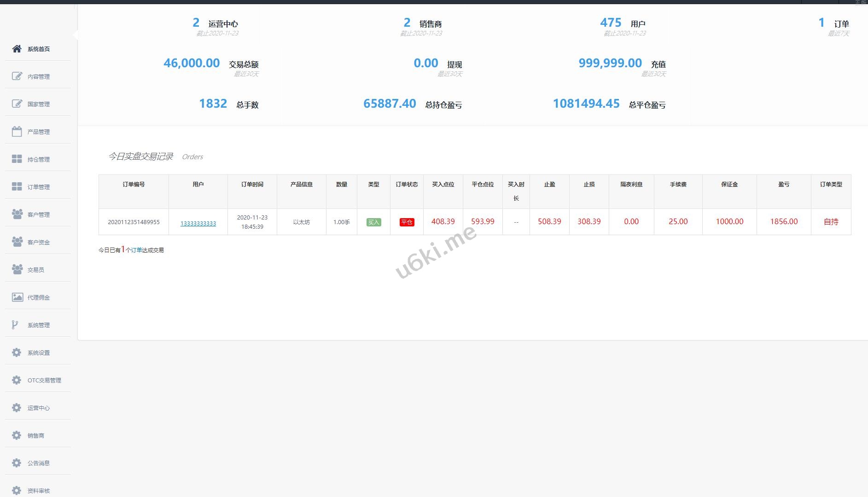
Task: Go to 客户资金 in sidebar
Action: coord(38,243)
